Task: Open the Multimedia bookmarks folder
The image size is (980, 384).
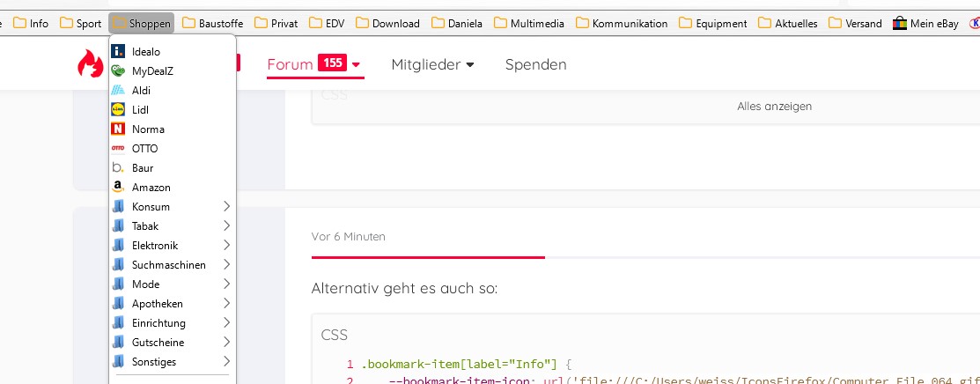Action: click(x=529, y=24)
